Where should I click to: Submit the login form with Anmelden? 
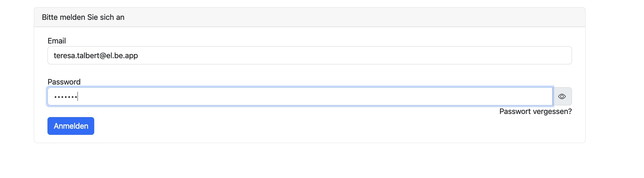click(x=71, y=126)
